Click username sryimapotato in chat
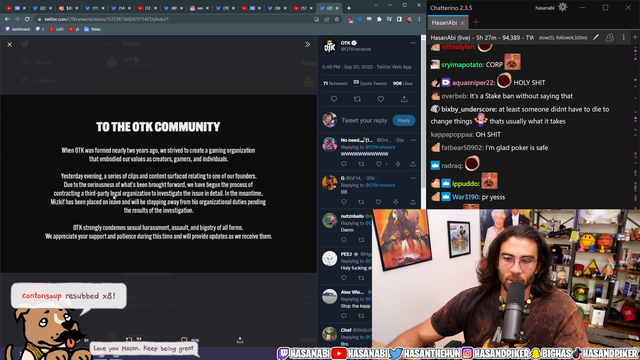Screen dimensions: 640x360 [463, 64]
